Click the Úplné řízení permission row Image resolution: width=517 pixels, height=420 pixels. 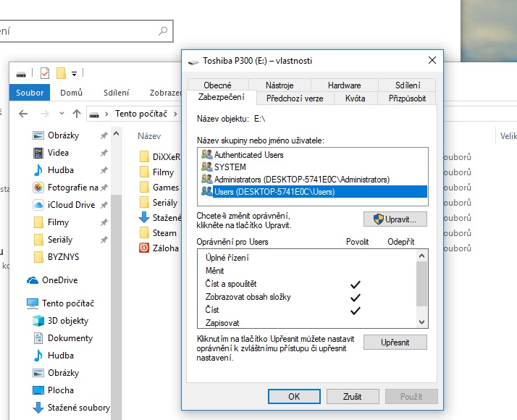coord(306,258)
